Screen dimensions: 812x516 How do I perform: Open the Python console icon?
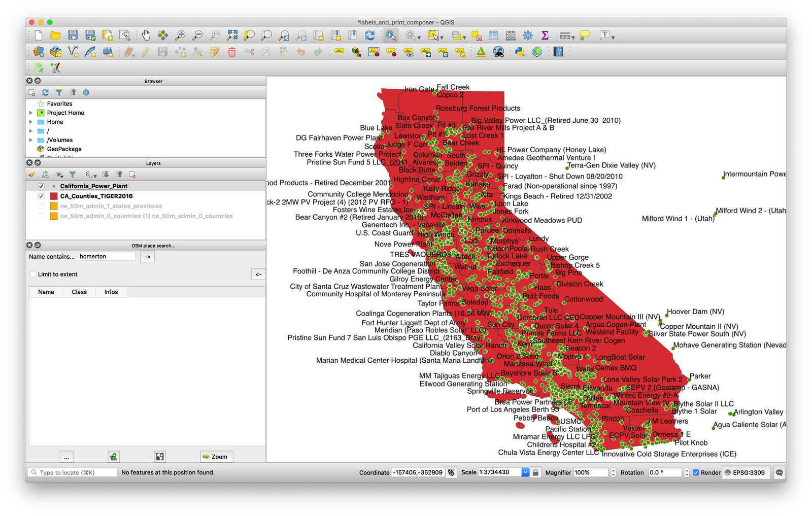[520, 51]
